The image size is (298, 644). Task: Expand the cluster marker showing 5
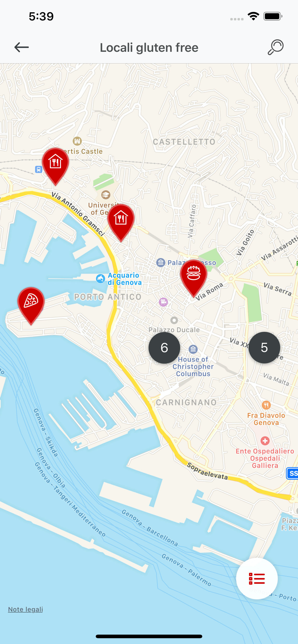[x=264, y=348]
